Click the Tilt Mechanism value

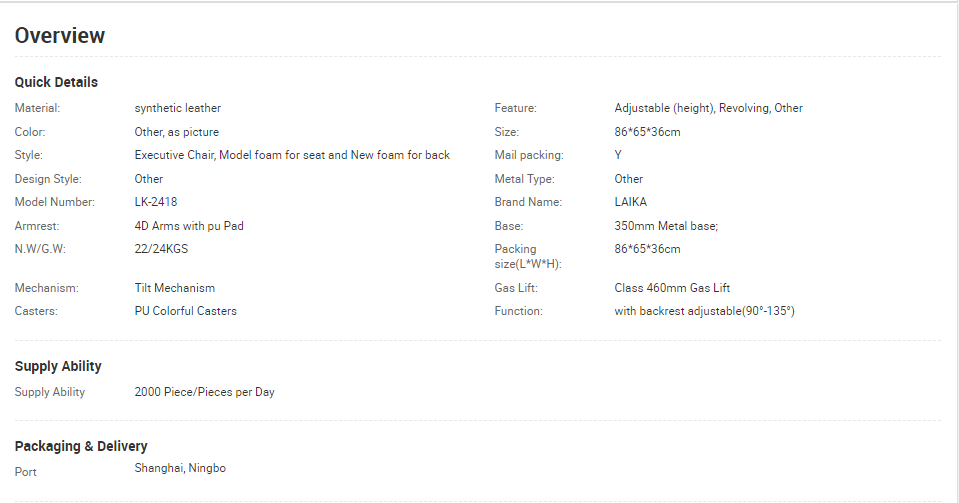(x=175, y=288)
